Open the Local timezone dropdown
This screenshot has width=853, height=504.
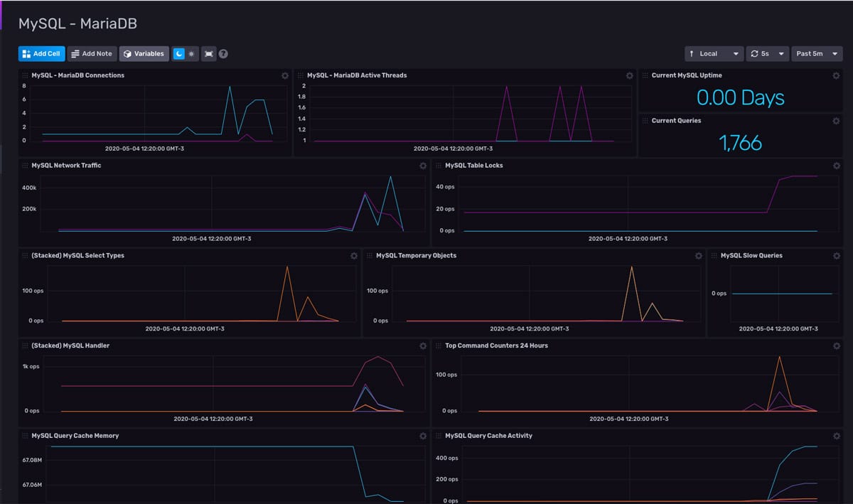pos(714,54)
